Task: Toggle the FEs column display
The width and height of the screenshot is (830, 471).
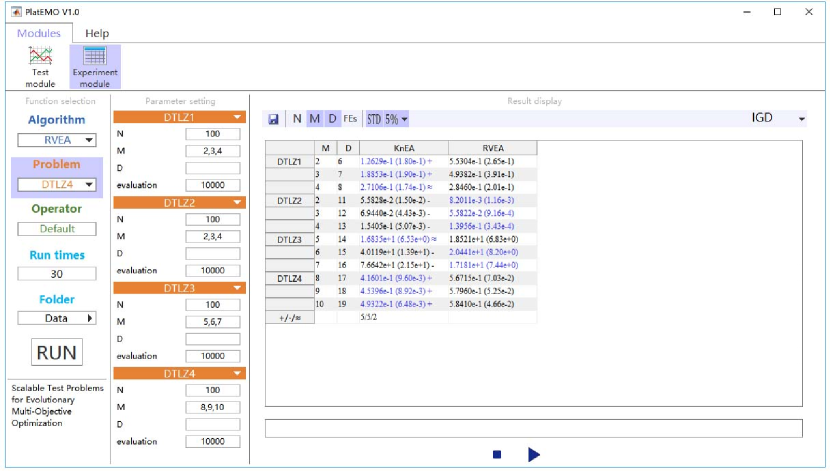Action: click(350, 119)
